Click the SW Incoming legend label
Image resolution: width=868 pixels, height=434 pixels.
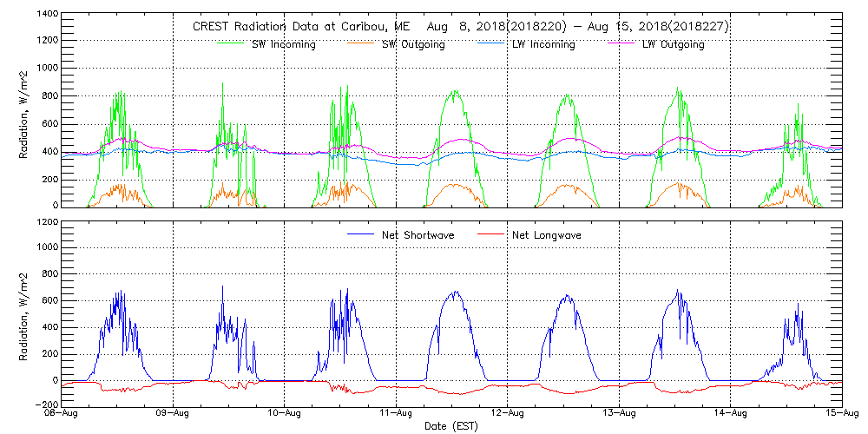[x=283, y=44]
